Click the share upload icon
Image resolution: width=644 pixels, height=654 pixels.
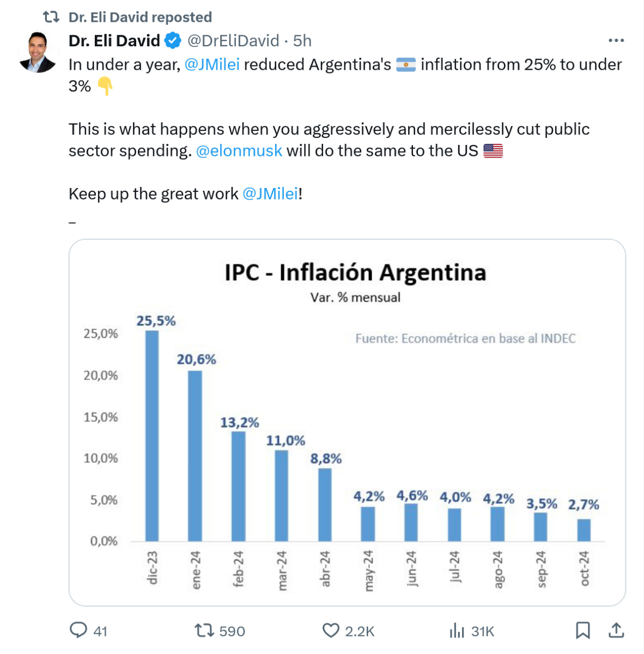pos(616,631)
